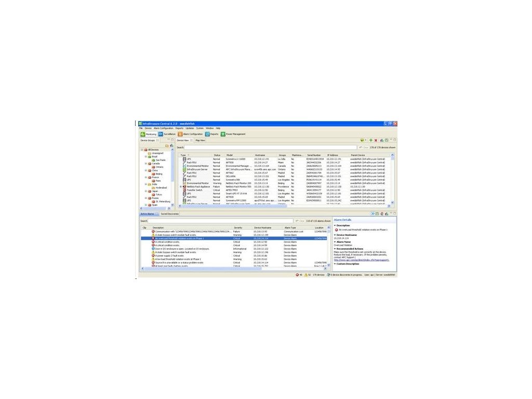Click the green plus add device icon
532x399 pixels.
tap(371, 140)
